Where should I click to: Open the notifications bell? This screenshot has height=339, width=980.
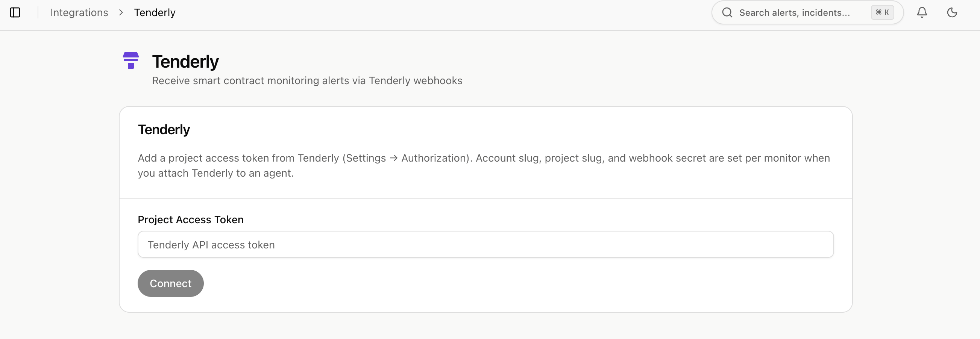click(x=922, y=12)
